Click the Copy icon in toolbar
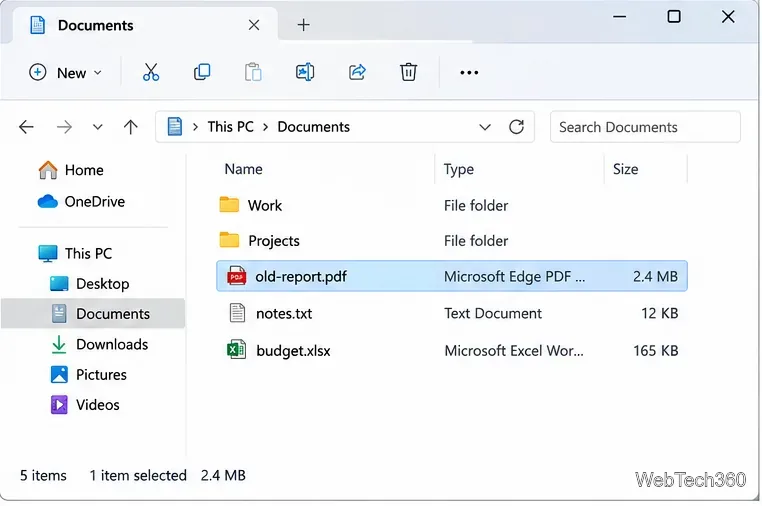Screen dimensions: 762x506 202,72
